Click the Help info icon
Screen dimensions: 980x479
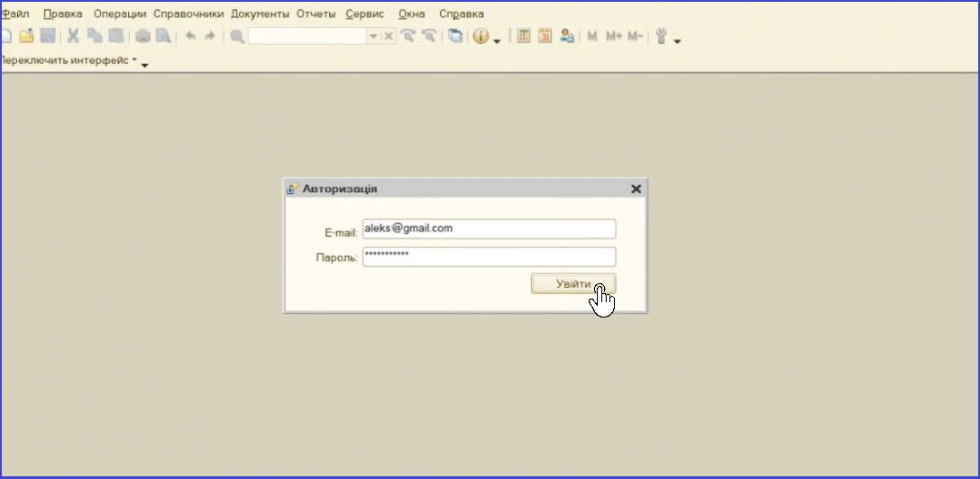coord(480,36)
